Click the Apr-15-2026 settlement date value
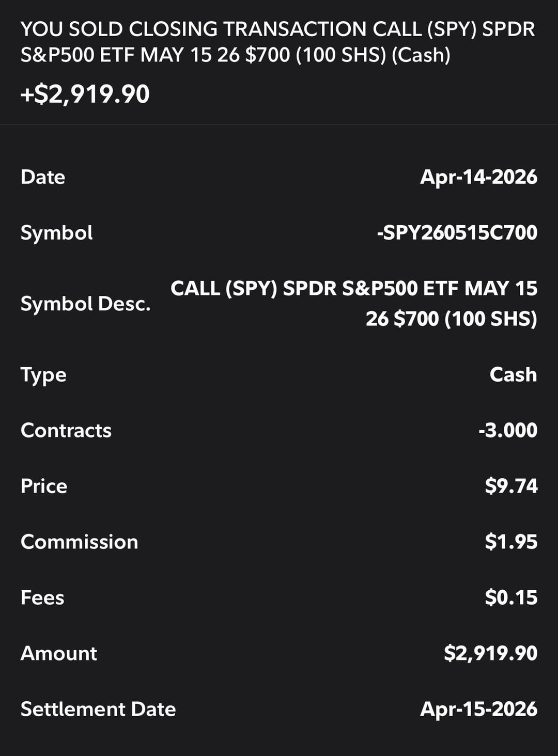This screenshot has height=756, width=558. tap(478, 709)
